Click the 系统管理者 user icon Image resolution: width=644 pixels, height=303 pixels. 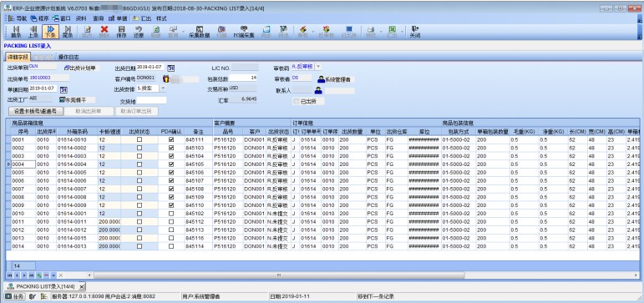tap(321, 79)
